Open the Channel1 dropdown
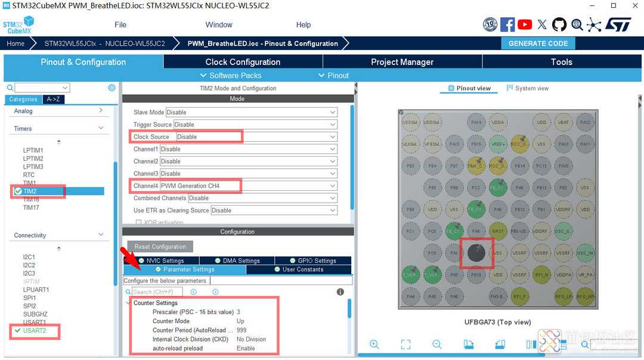The height and width of the screenshot is (360, 644). [x=249, y=149]
